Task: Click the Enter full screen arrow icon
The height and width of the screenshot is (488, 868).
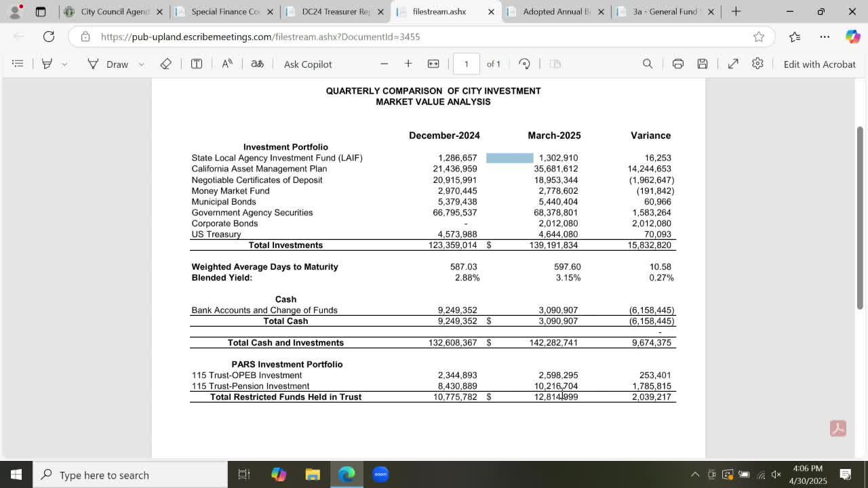Action: (733, 64)
